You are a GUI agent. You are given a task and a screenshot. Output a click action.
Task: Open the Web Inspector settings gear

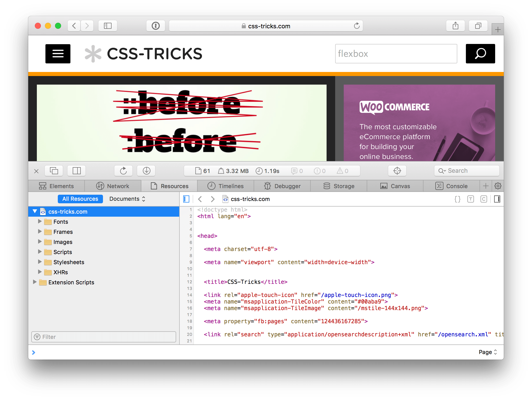[498, 186]
